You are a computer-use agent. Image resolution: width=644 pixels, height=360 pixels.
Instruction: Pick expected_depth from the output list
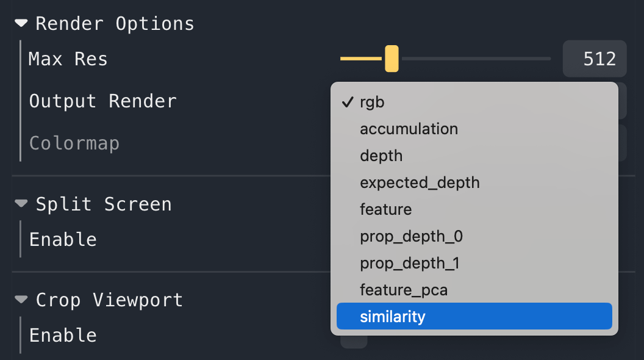tap(420, 182)
